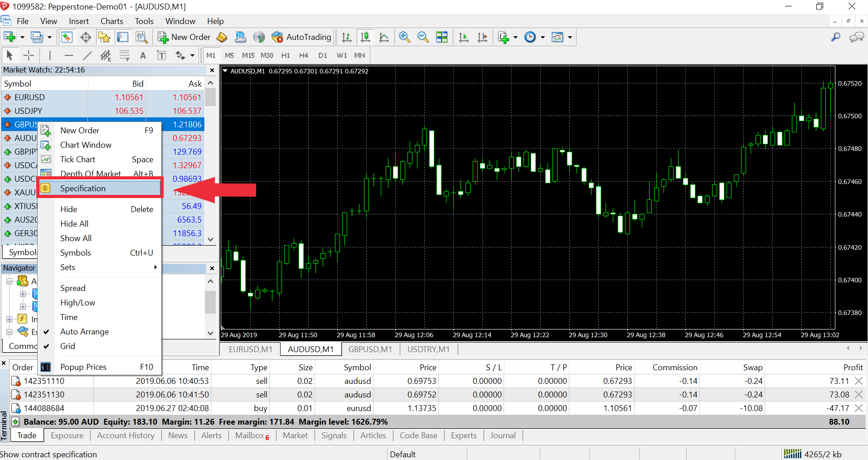Toggle the Data Window toolbar icon
The width and height of the screenshot is (868, 460).
86,37
